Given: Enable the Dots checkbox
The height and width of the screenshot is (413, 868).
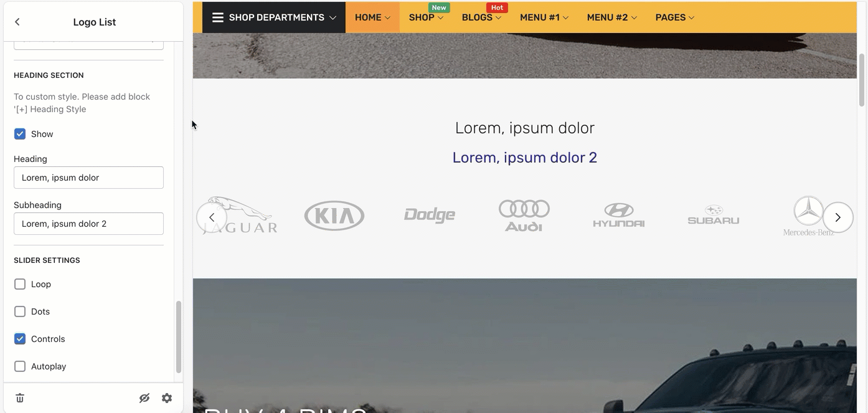Looking at the screenshot, I should 20,311.
